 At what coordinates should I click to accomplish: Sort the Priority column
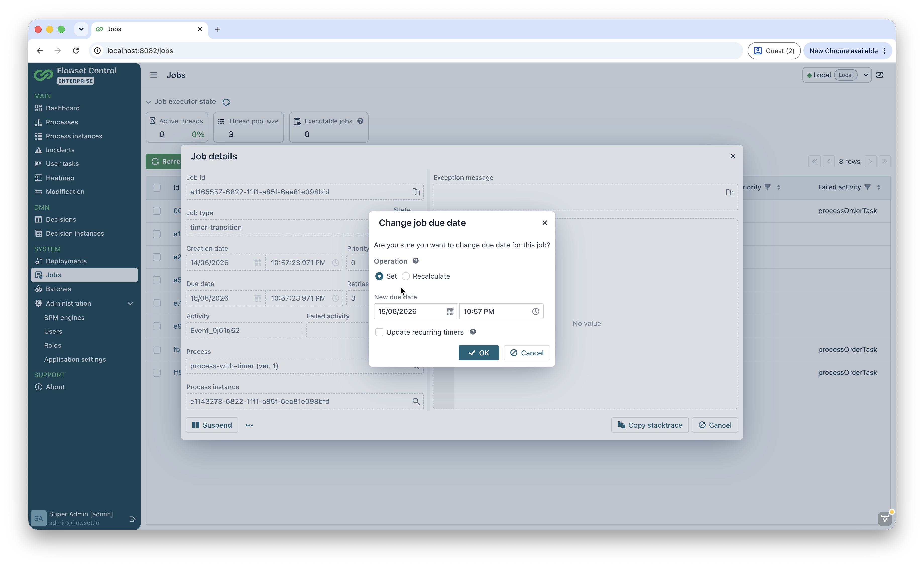779,187
